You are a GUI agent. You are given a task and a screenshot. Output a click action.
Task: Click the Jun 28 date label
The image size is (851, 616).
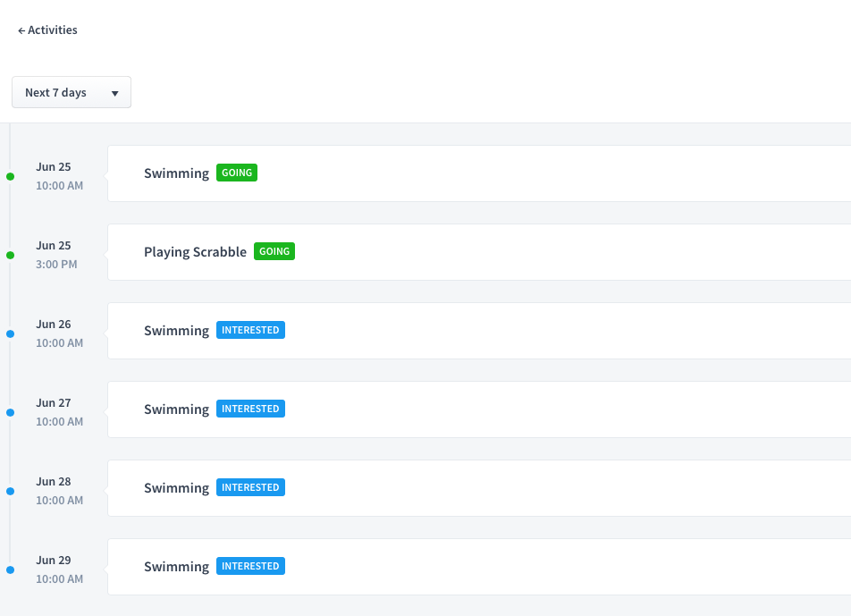[54, 481]
